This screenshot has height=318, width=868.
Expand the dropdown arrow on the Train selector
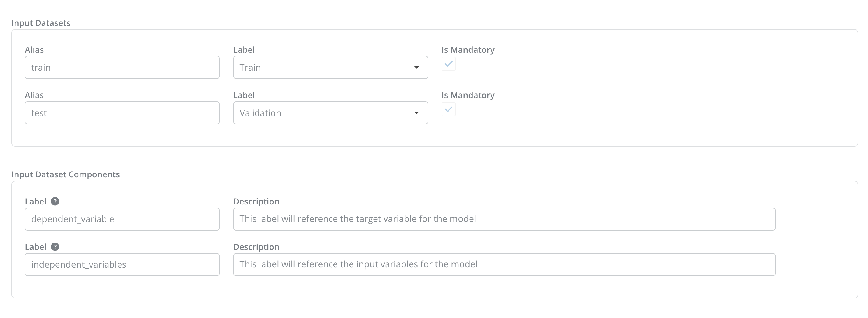(417, 67)
